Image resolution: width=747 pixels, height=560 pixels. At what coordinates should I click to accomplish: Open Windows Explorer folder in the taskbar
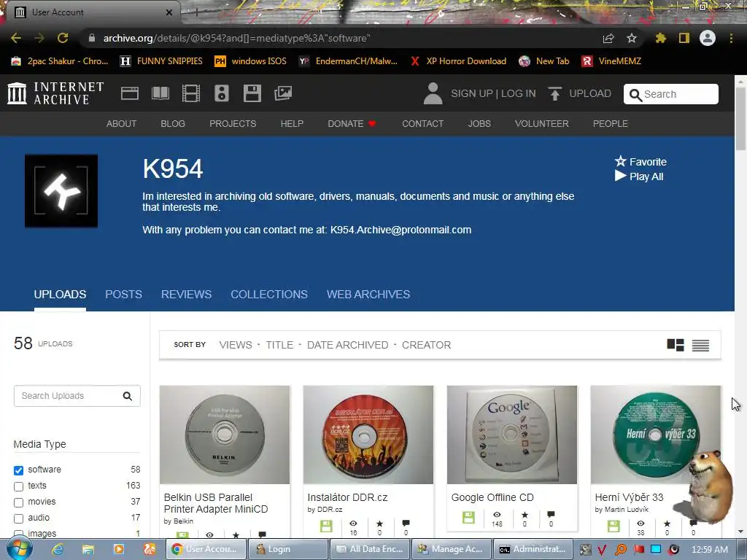pyautogui.click(x=88, y=550)
